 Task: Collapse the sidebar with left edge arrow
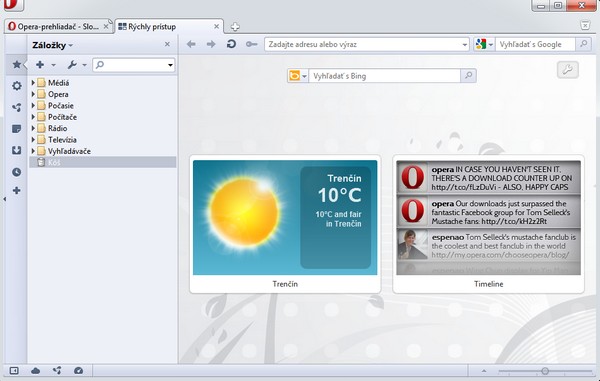(5, 199)
